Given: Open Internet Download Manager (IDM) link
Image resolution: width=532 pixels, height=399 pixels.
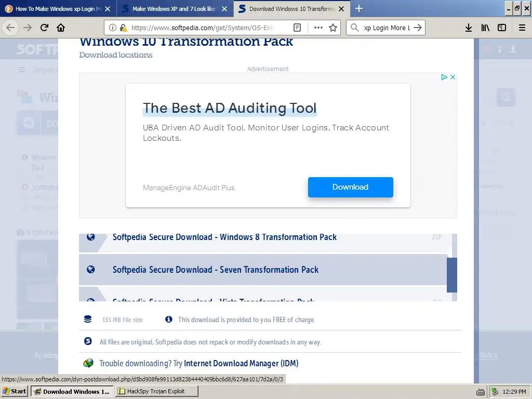Looking at the screenshot, I should (x=241, y=363).
